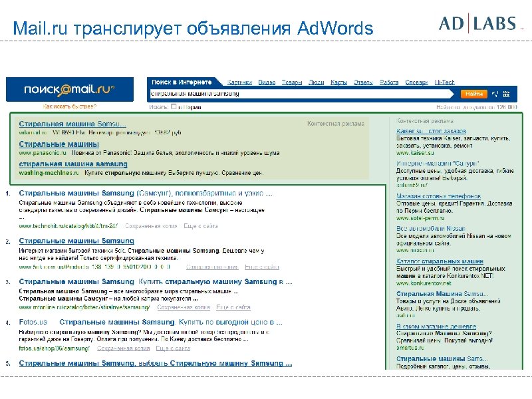This screenshot has width=532, height=399.
Task: Click the www.kaiser.su URL text
Action: click(x=415, y=153)
